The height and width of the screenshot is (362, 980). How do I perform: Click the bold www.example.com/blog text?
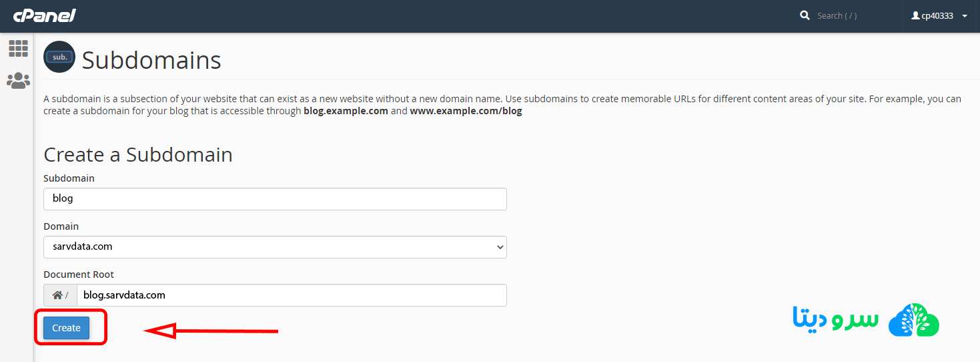pos(466,112)
